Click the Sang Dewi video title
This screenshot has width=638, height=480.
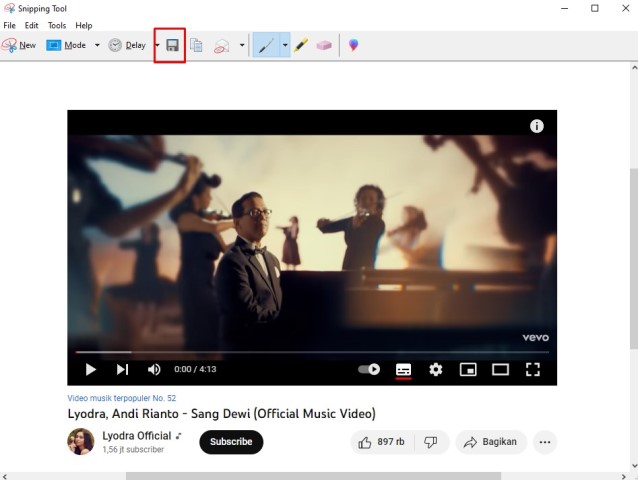pyautogui.click(x=221, y=414)
